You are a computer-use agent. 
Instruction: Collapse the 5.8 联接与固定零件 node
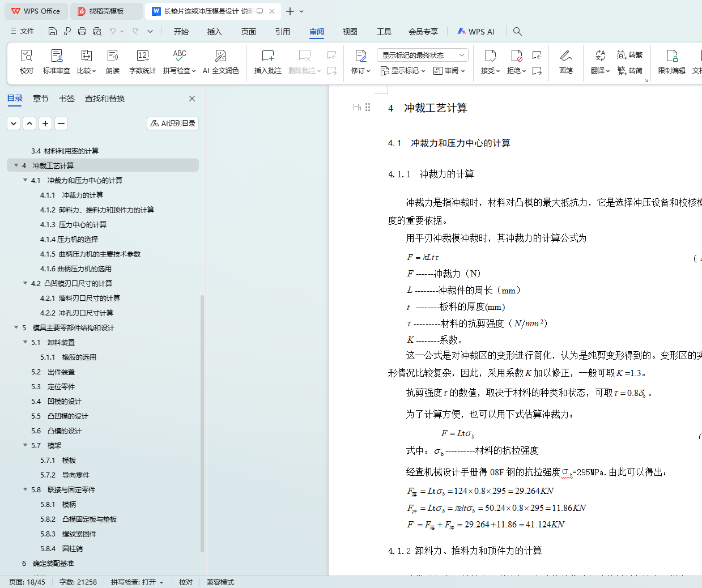point(25,489)
